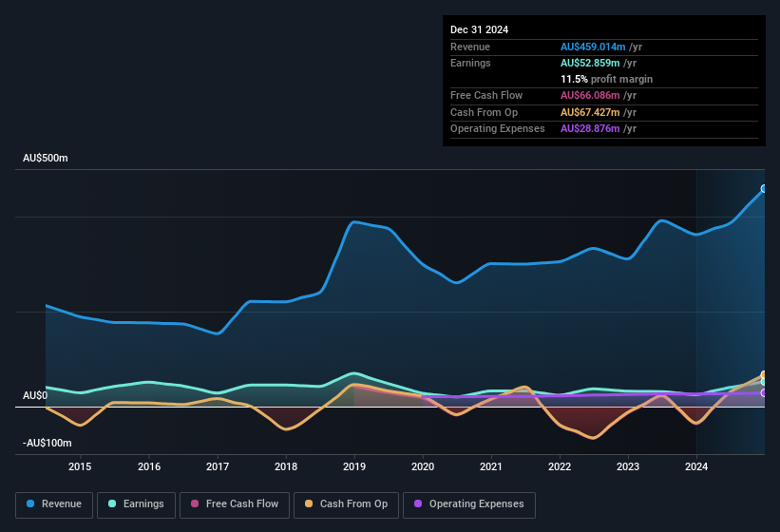Click the AU$0 y-axis label
Screen dimensions: 780x532
35,395
